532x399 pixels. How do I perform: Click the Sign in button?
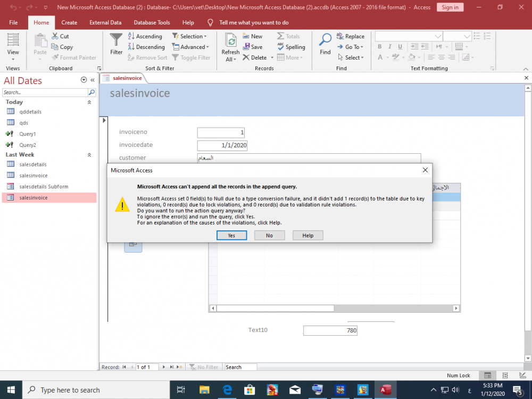[x=450, y=7]
